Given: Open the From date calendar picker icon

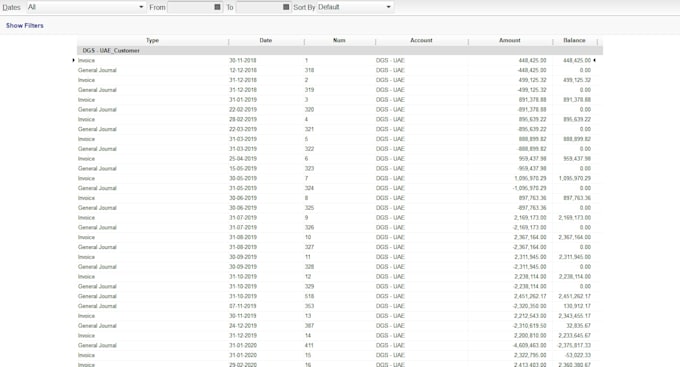Looking at the screenshot, I should 217,7.
